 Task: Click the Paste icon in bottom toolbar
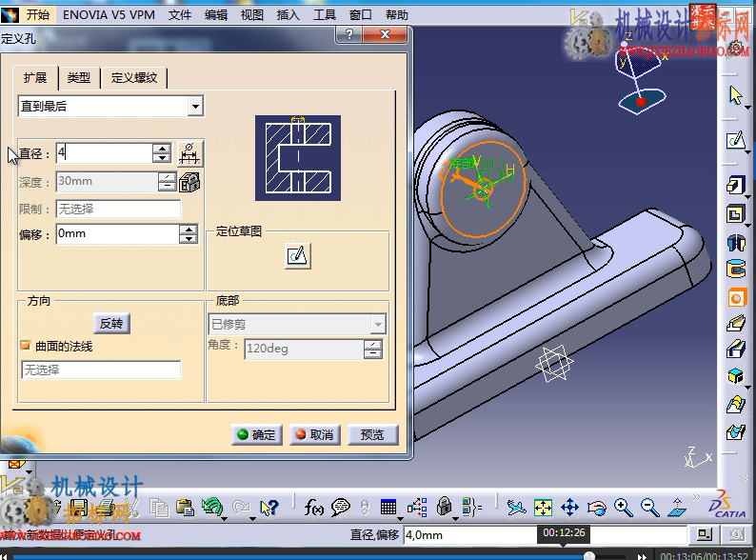point(185,508)
